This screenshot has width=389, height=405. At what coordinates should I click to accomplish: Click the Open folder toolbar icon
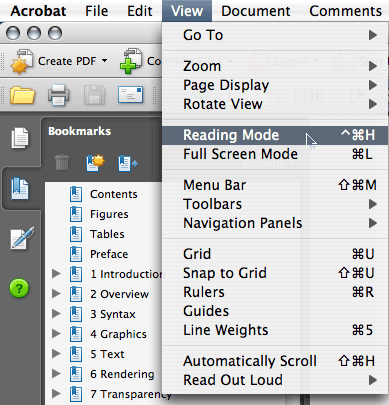22,95
